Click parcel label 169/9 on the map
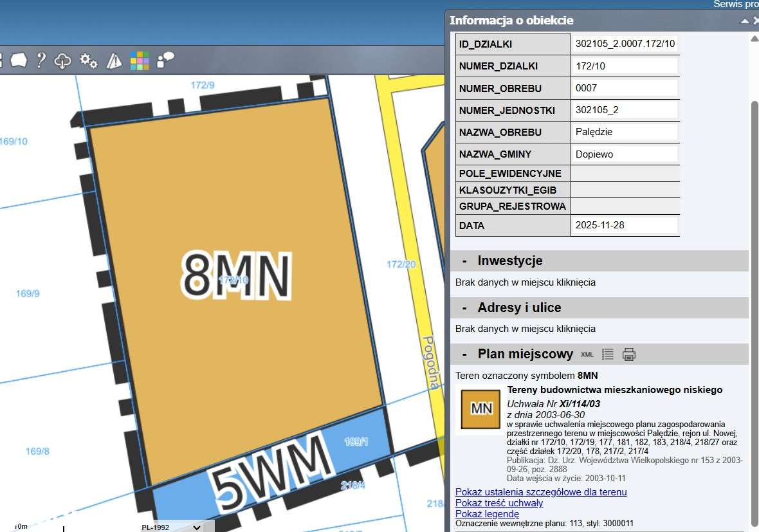The image size is (759, 532). click(x=28, y=293)
